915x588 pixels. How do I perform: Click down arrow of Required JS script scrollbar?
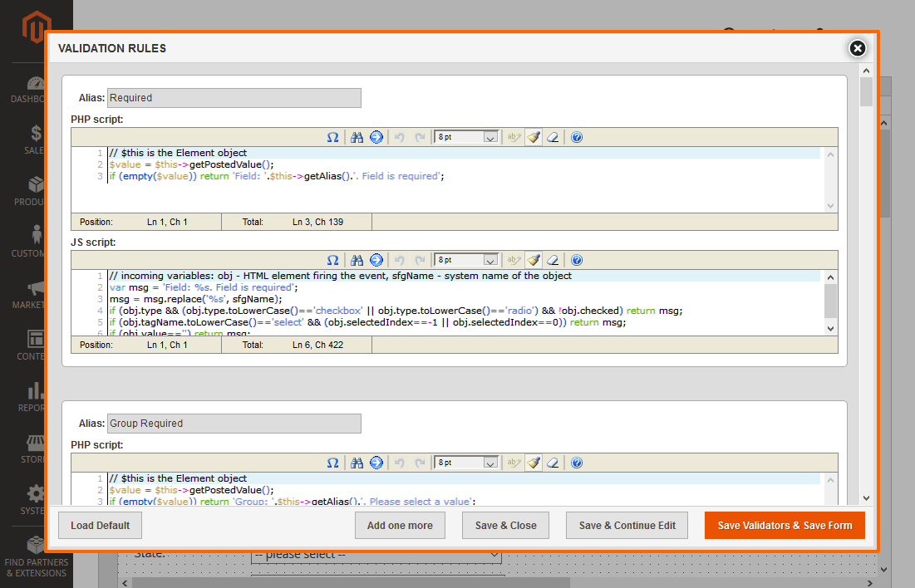(830, 329)
